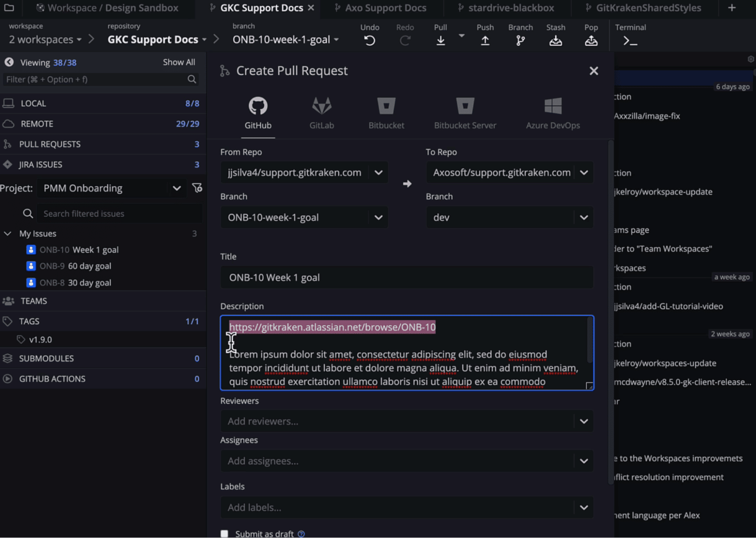The height and width of the screenshot is (538, 756).
Task: Click the filter funnel beside PMM Onboarding
Action: tap(197, 188)
